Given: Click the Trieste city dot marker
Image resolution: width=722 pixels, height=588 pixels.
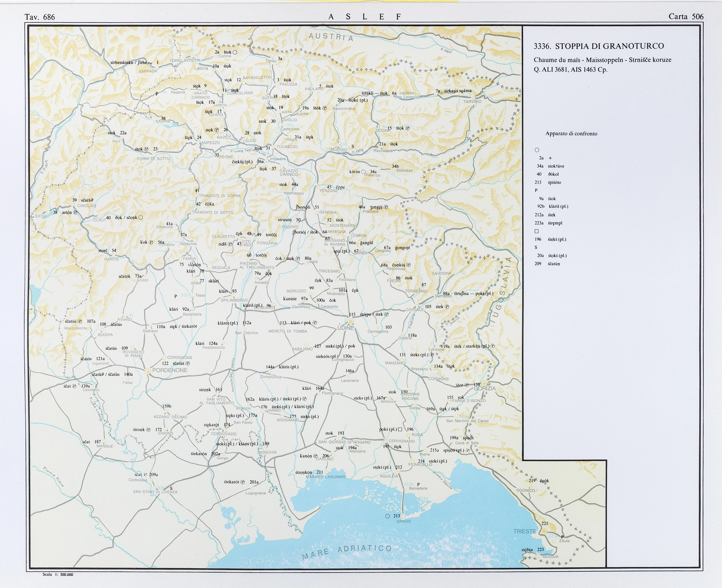Looking at the screenshot, I should 544,531.
